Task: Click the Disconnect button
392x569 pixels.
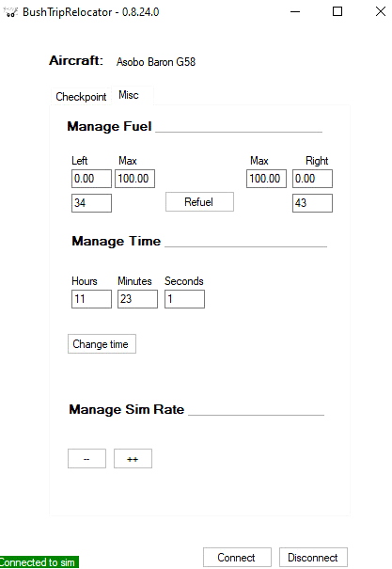Action: (x=313, y=557)
